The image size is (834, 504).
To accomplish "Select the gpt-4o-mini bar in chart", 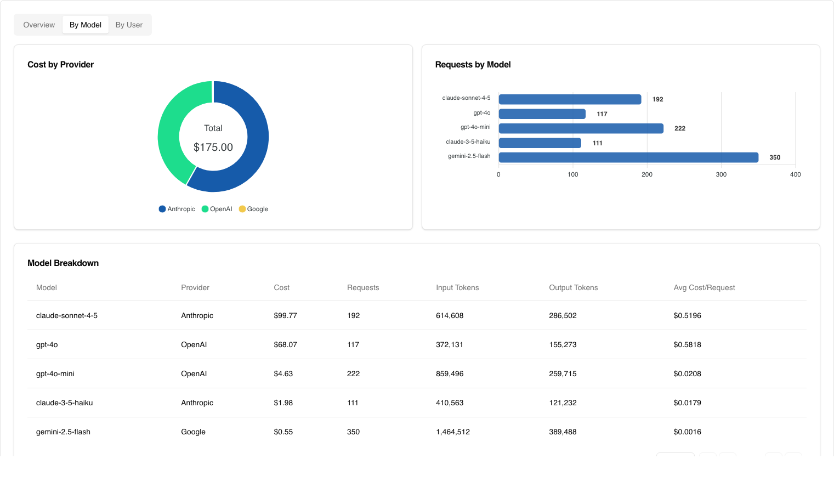I will 581,128.
